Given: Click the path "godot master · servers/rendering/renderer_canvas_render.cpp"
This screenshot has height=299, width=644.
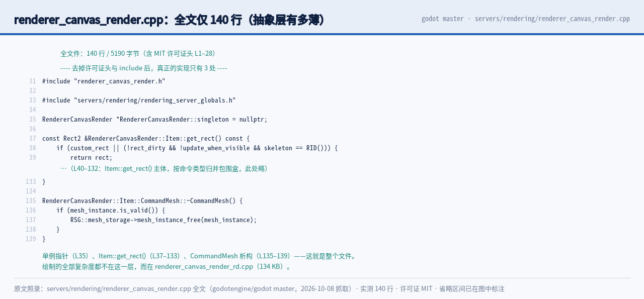Looking at the screenshot, I should click(x=526, y=19).
